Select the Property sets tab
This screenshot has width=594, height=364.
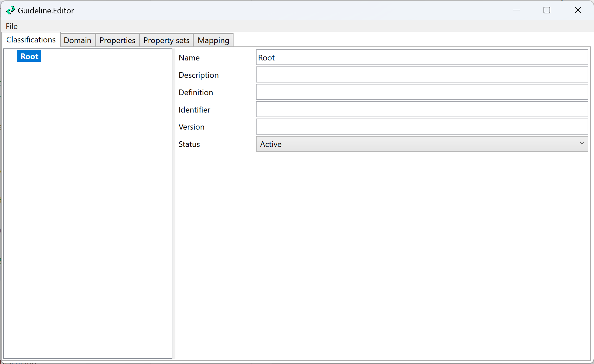coord(166,40)
